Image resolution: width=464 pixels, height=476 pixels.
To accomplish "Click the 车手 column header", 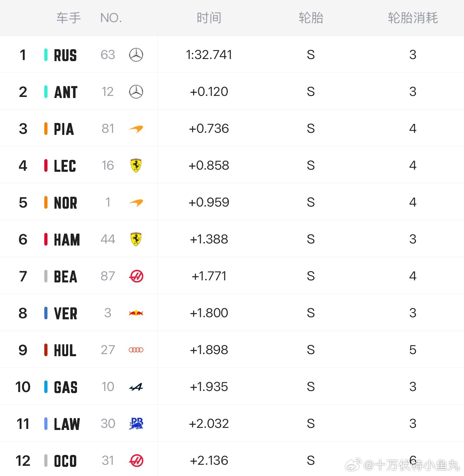I will click(69, 18).
